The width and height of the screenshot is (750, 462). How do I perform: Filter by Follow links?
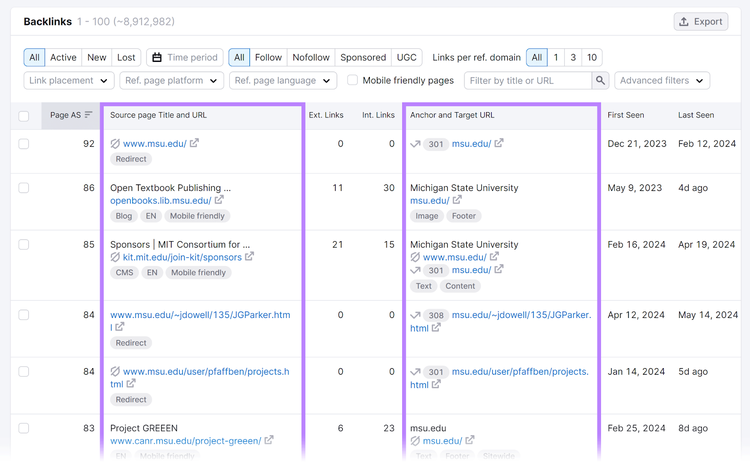[268, 57]
